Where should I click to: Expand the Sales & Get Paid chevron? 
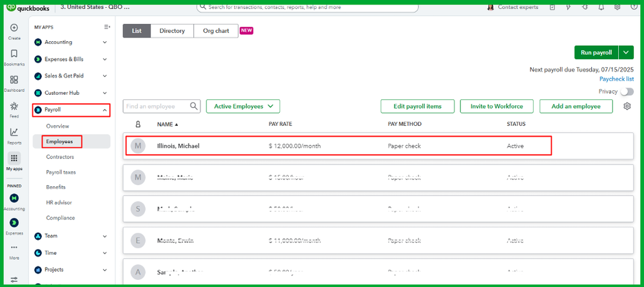104,76
